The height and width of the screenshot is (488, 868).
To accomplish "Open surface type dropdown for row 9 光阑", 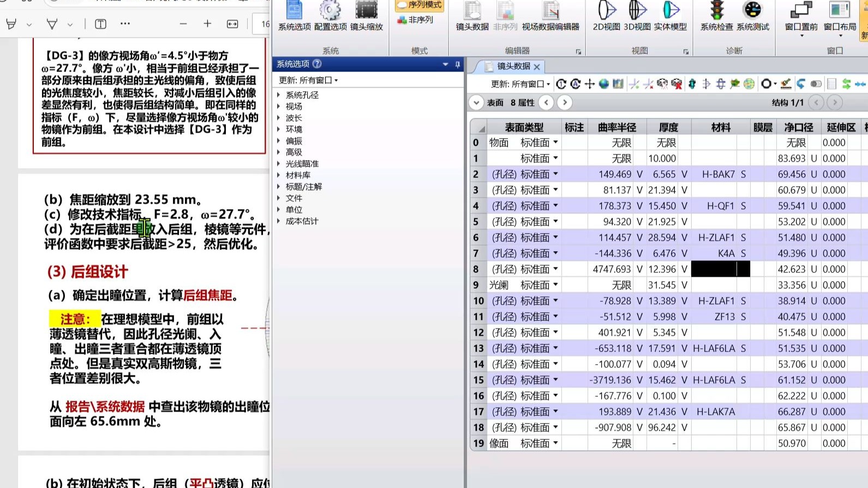I will tap(555, 285).
